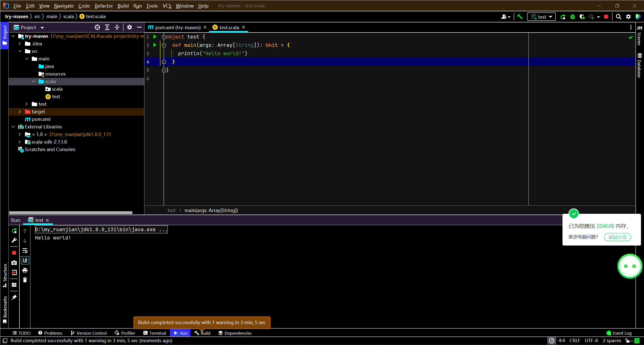Switch to the pom.xml editor tab

click(177, 27)
